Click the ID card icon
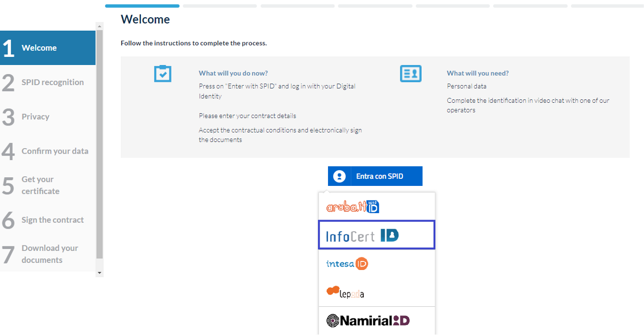 pos(411,74)
